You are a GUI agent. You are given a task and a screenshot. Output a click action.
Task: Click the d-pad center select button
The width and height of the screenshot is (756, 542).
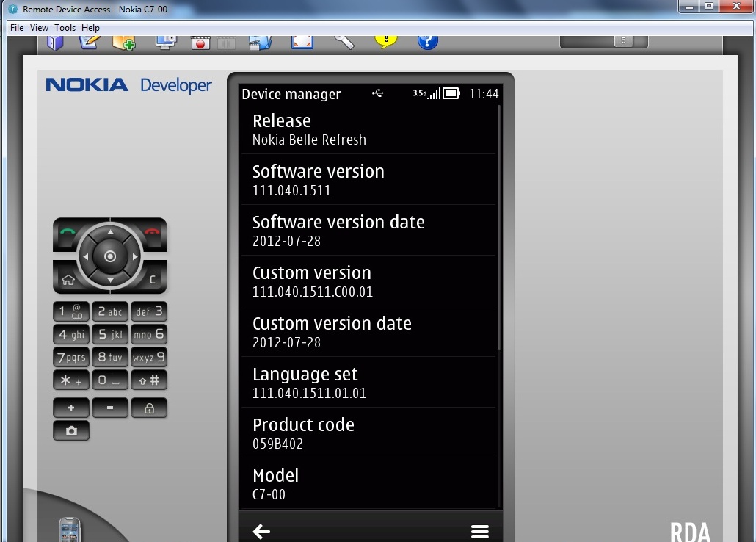click(x=110, y=256)
